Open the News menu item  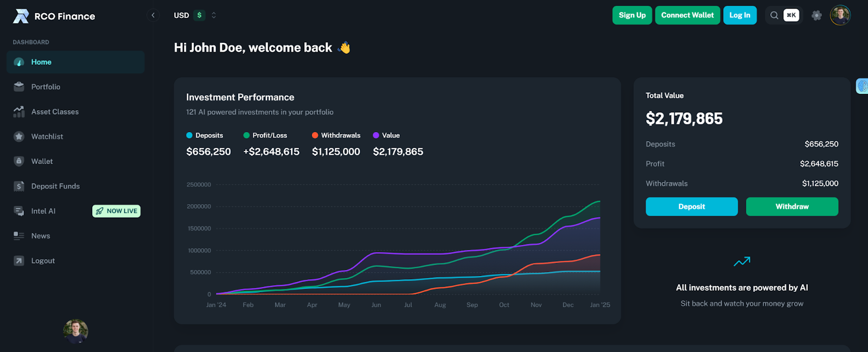tap(41, 236)
